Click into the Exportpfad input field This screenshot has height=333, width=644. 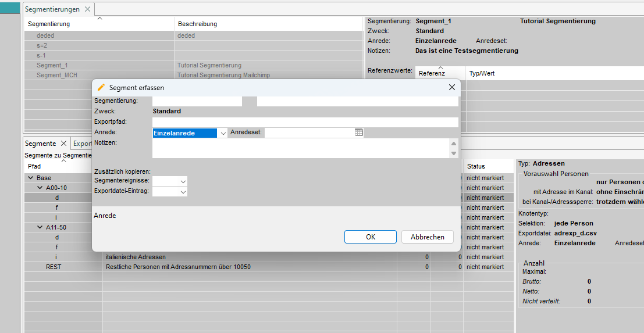[305, 122]
